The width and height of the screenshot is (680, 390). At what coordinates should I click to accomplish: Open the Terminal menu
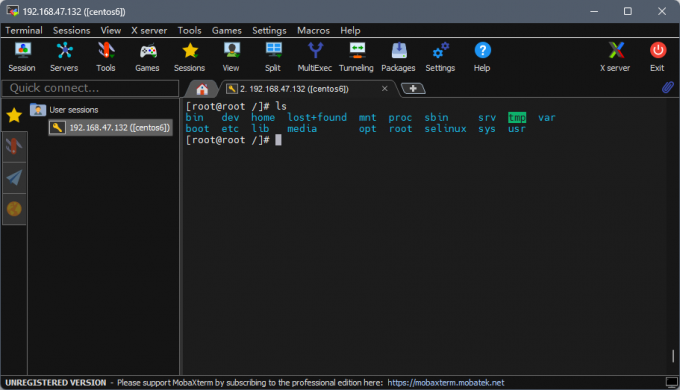[24, 30]
